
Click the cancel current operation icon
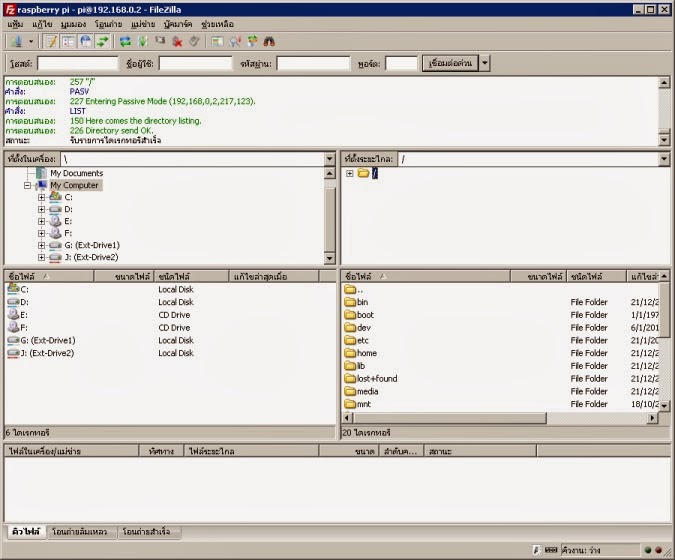click(x=160, y=41)
